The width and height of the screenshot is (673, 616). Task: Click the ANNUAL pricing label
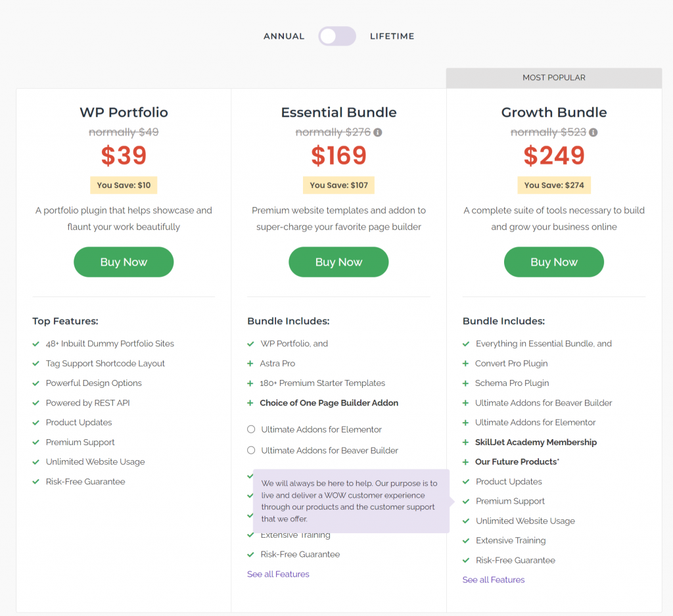point(284,36)
